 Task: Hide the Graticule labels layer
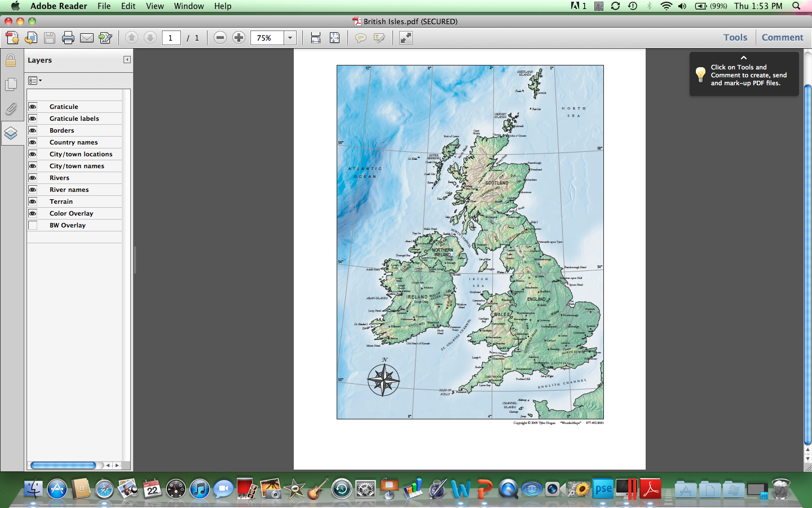click(33, 119)
